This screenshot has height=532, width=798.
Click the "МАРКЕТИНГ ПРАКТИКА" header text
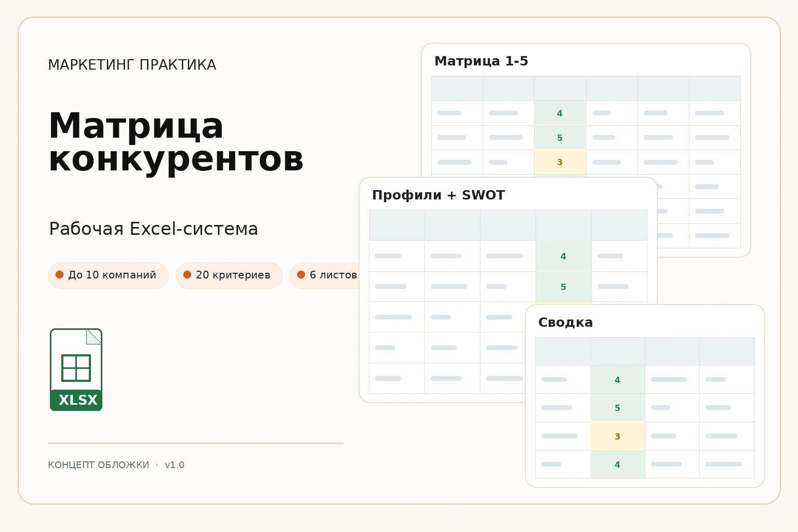pos(132,65)
